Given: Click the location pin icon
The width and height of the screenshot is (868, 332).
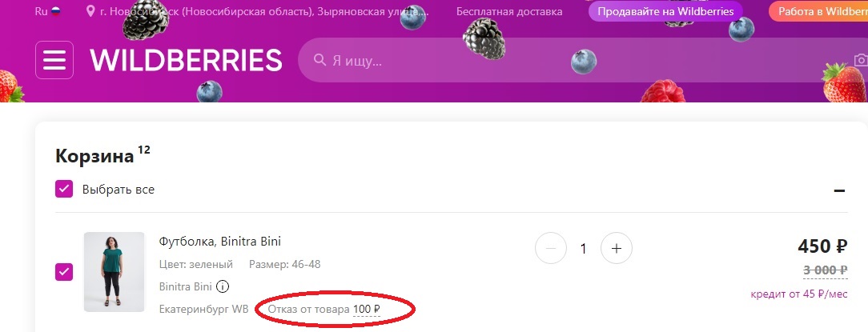Looking at the screenshot, I should [90, 12].
